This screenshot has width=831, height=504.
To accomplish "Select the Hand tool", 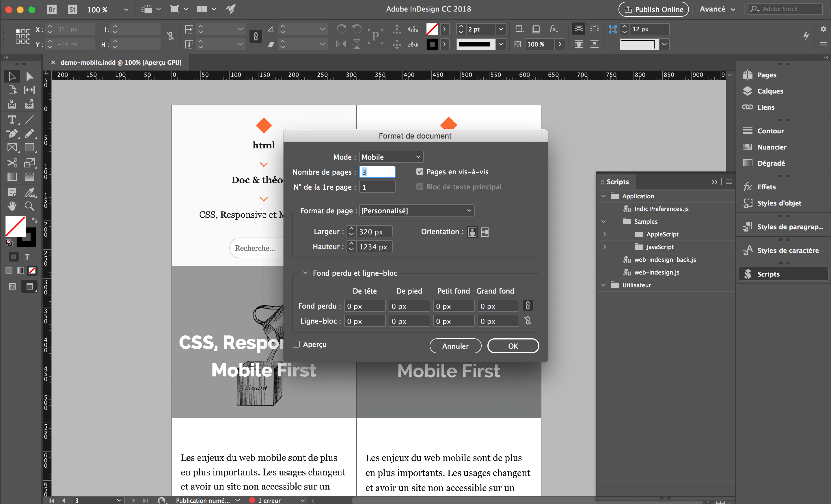I will pos(12,206).
